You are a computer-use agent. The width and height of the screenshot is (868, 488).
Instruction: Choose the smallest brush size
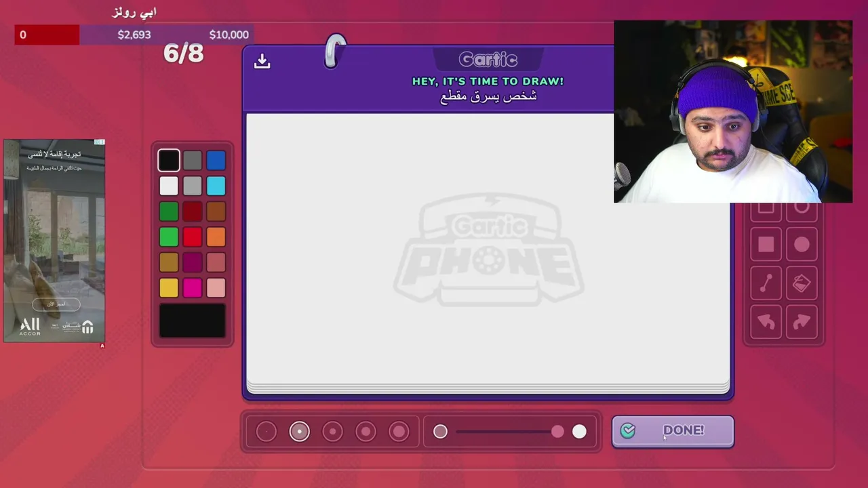tap(267, 431)
